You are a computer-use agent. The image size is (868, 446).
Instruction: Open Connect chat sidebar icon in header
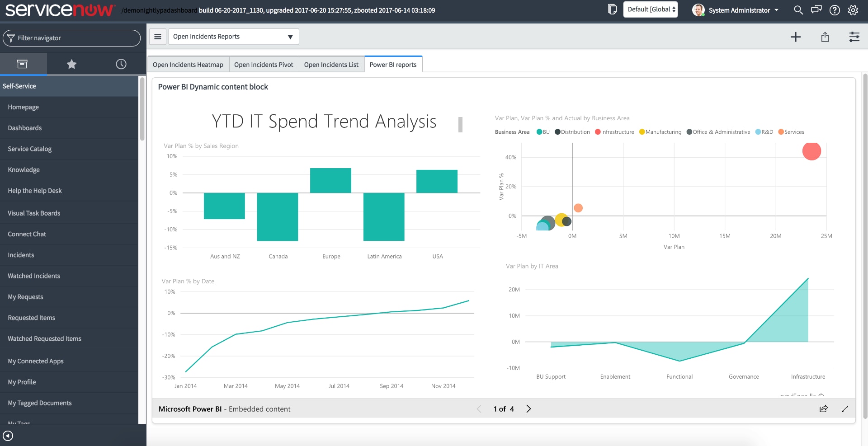tap(816, 10)
